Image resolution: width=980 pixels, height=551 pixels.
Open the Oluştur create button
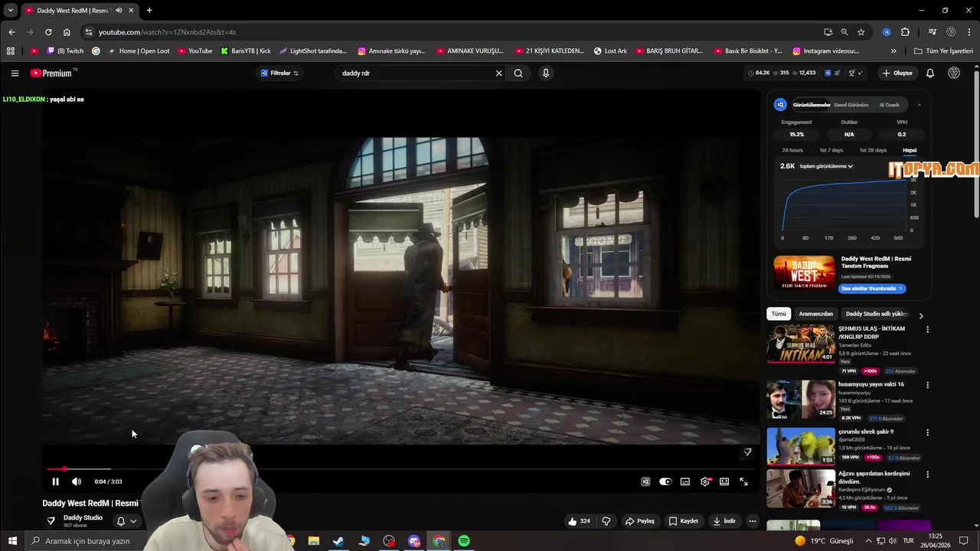897,73
